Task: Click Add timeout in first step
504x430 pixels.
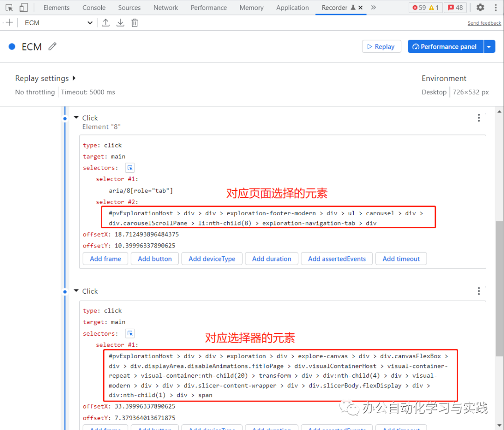Action: [401, 259]
